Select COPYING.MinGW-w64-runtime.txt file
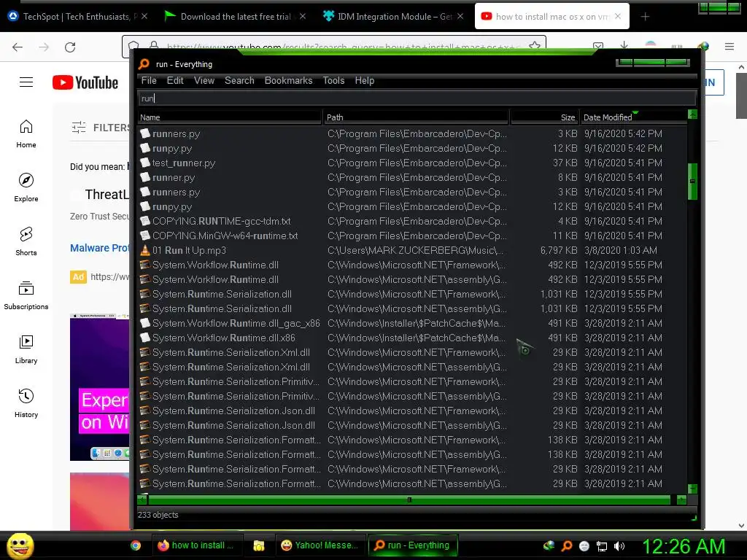Viewport: 747px width, 560px height. pyautogui.click(x=225, y=236)
